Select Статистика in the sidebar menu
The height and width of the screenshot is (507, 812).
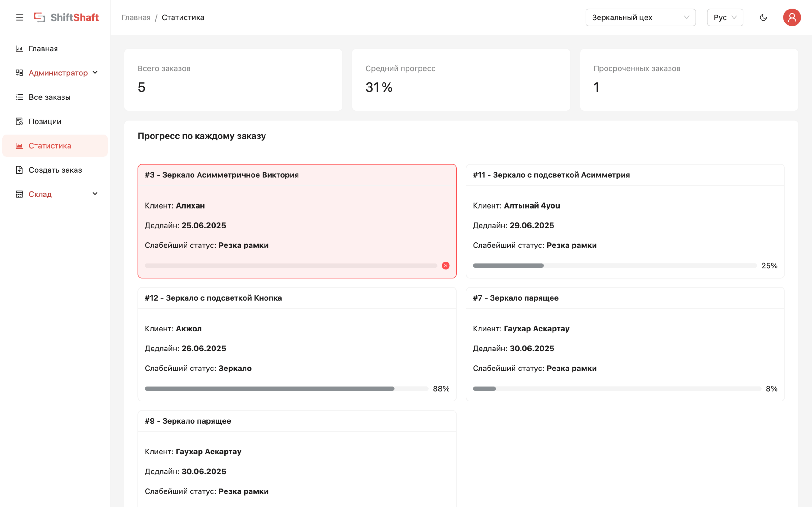(50, 146)
